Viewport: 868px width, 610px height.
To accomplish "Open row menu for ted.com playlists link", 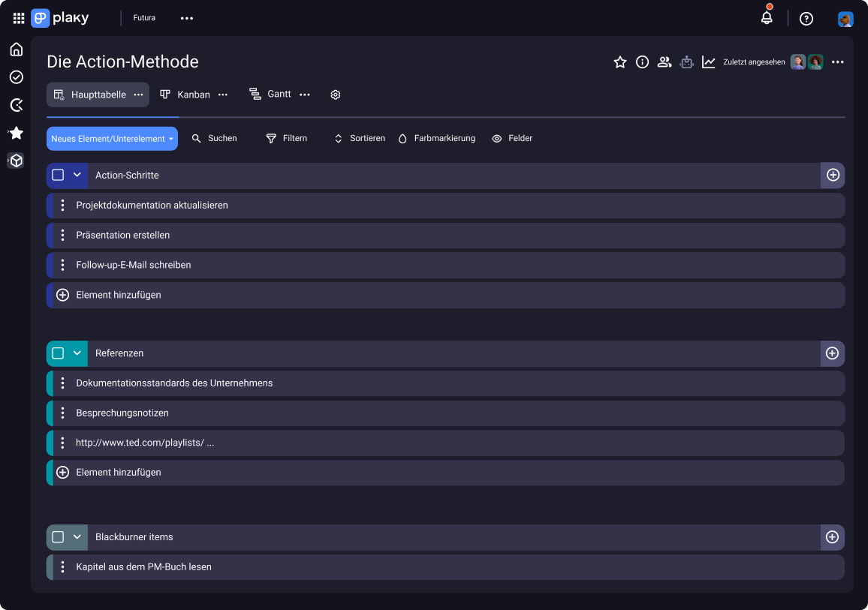I will (62, 443).
